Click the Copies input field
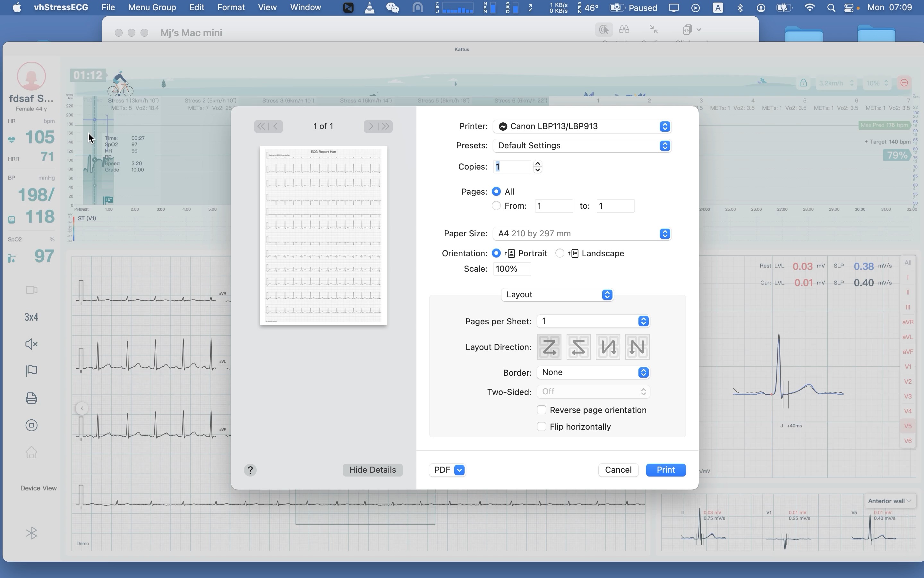 click(512, 167)
